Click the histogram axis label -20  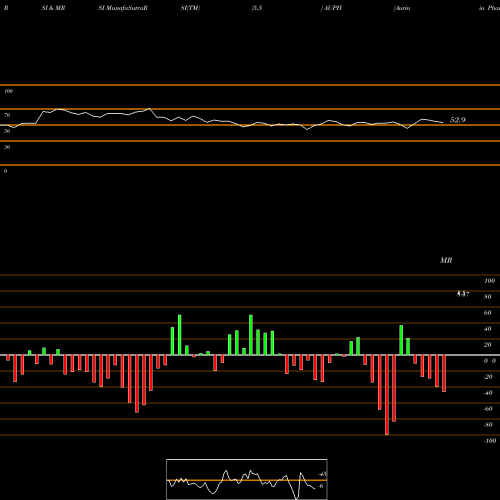[x=488, y=377]
